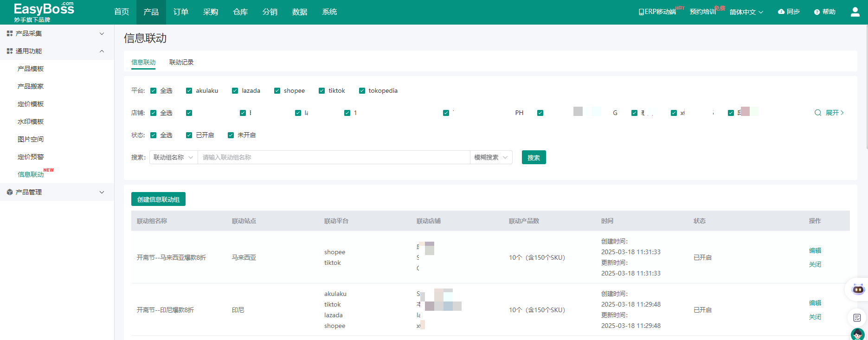Viewport: 868px width, 340px height.
Task: Uncheck the akulaku platform checkbox
Action: tap(189, 90)
